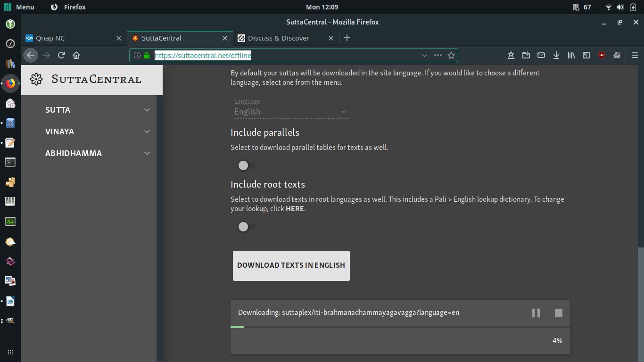Bookmark this page with the star
Screen dimensions: 644x362
pos(451,55)
